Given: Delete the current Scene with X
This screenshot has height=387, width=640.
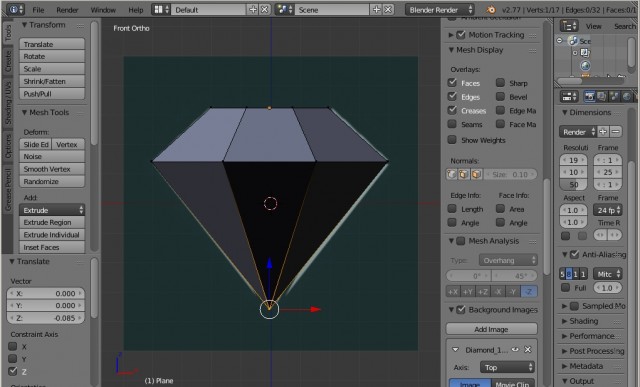Looking at the screenshot, I should point(388,9).
